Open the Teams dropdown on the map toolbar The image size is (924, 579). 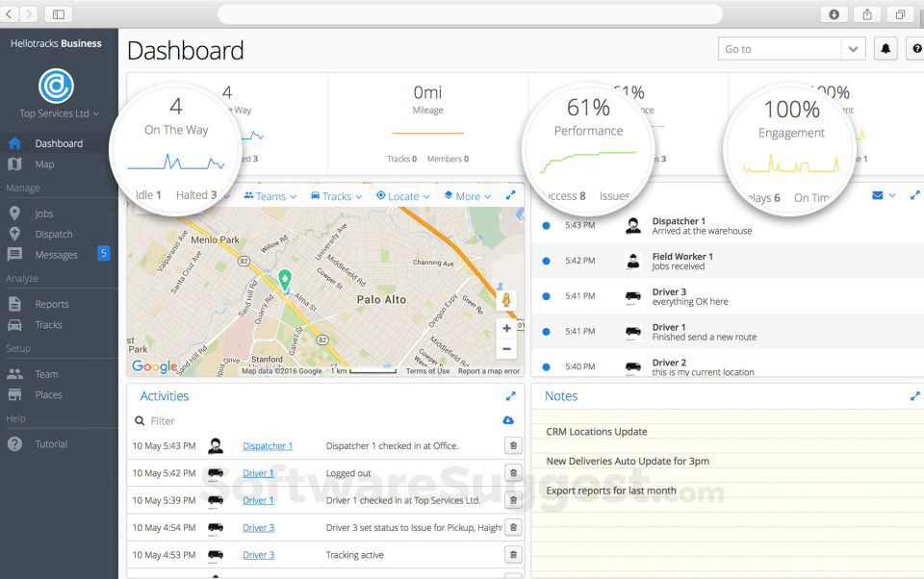(x=269, y=195)
